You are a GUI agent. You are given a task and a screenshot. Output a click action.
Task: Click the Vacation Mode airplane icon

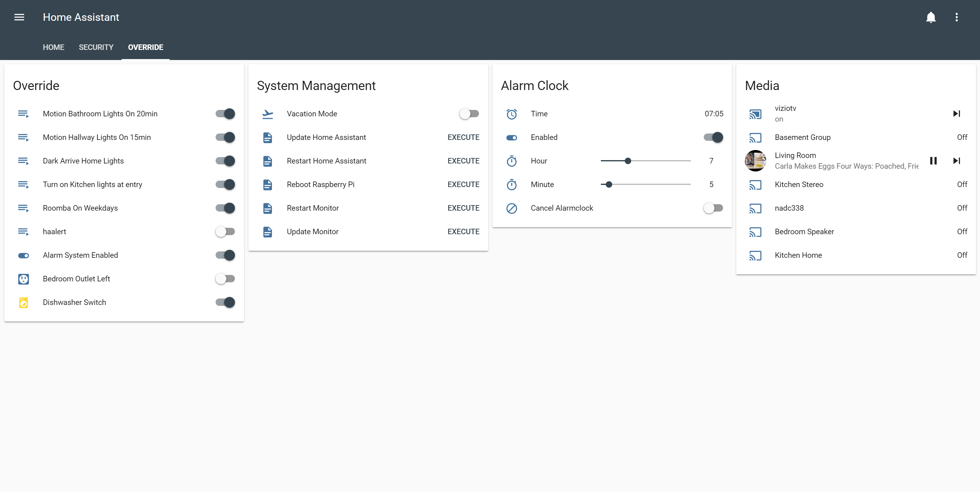pos(267,114)
